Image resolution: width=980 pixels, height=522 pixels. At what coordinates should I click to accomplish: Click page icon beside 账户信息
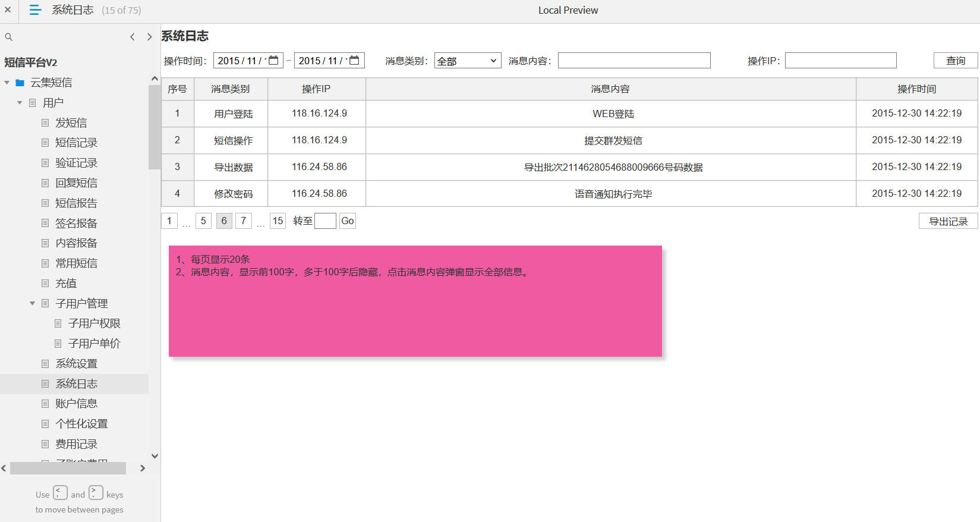click(45, 404)
